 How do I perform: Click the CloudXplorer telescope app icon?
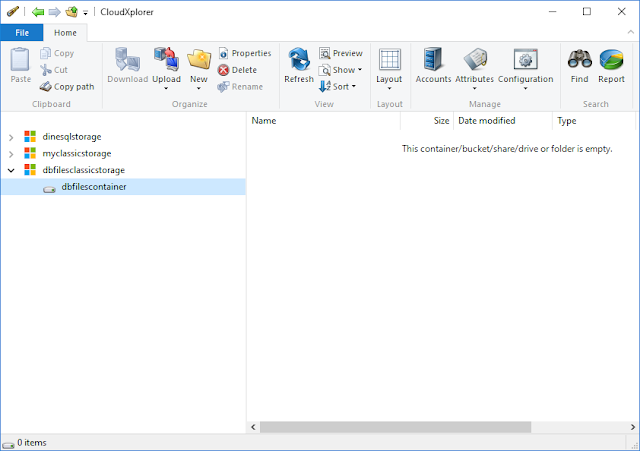[13, 11]
